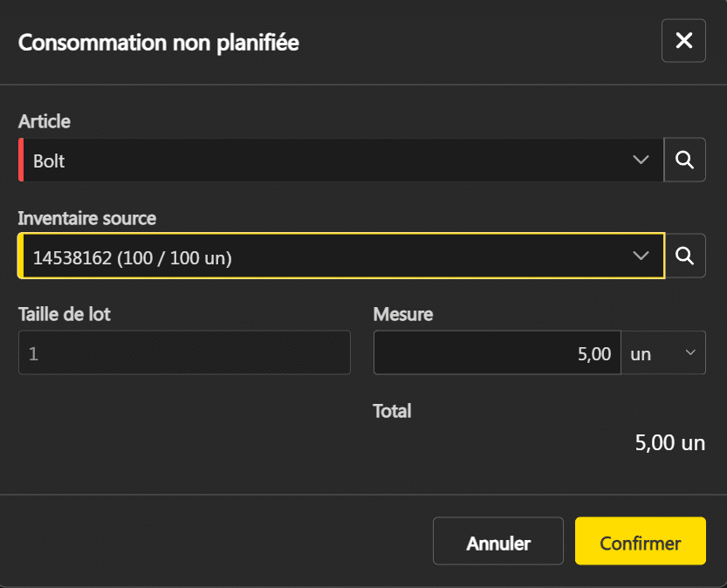This screenshot has height=588, width=727.
Task: Expand the Article dropdown chevron
Action: click(641, 160)
